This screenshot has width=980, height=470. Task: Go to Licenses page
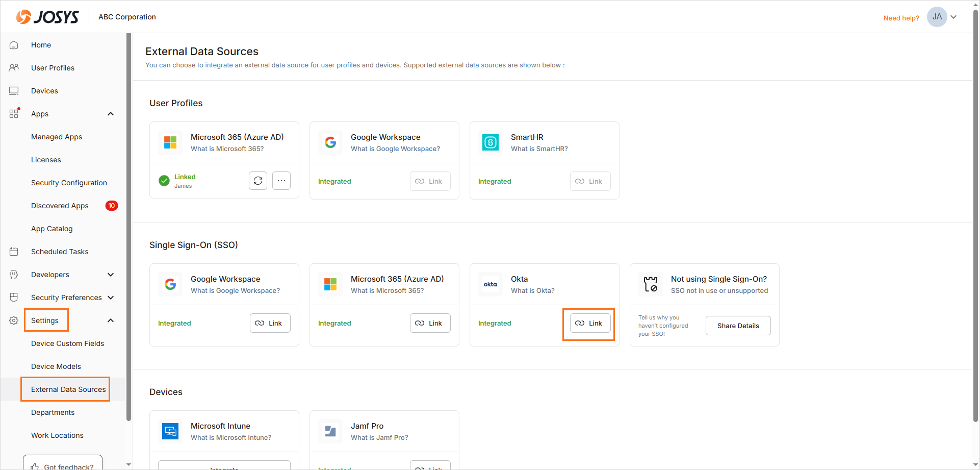(x=46, y=160)
